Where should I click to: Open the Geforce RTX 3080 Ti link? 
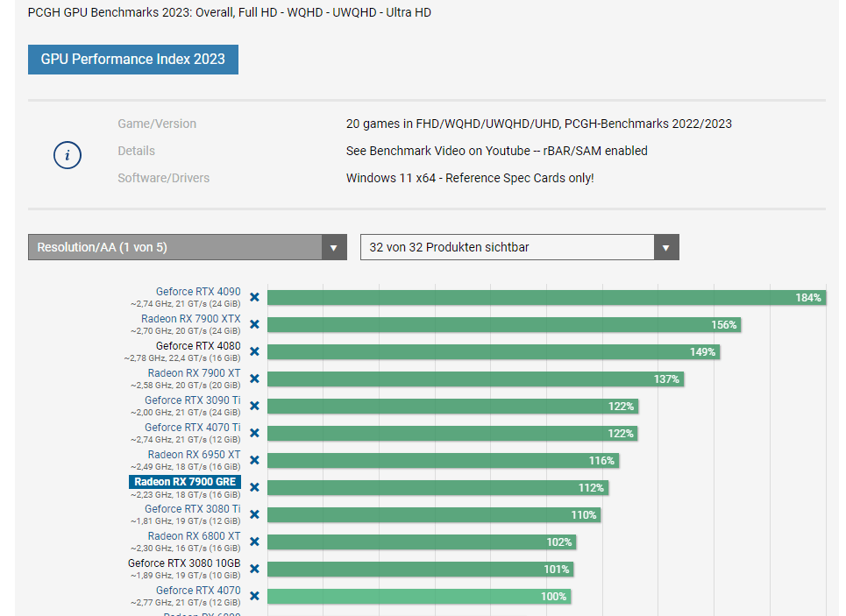click(193, 508)
